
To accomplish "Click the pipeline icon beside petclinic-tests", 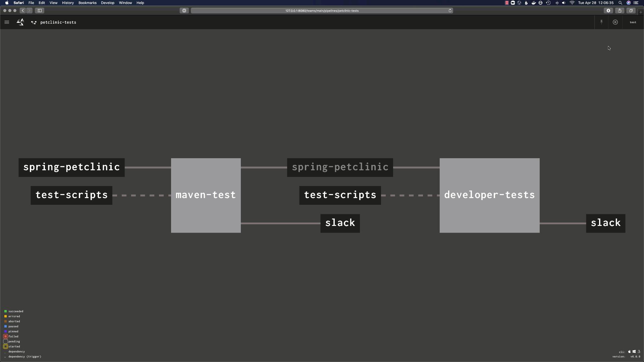I will (x=34, y=22).
